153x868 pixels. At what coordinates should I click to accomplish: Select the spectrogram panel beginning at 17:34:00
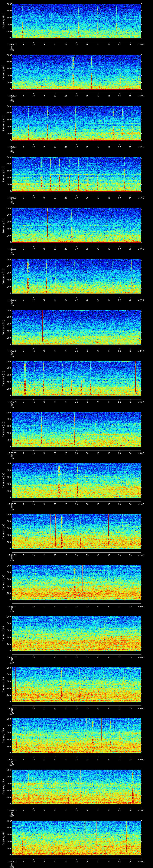(76, 174)
